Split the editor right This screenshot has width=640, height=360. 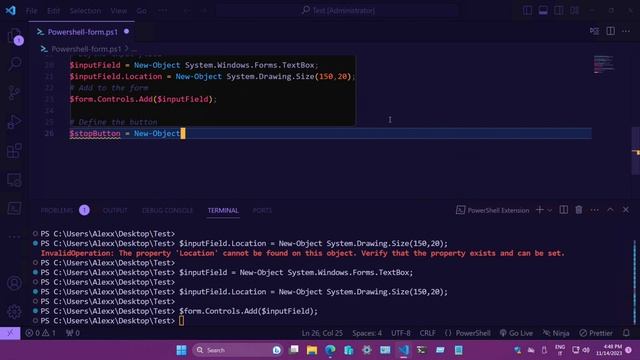(611, 31)
